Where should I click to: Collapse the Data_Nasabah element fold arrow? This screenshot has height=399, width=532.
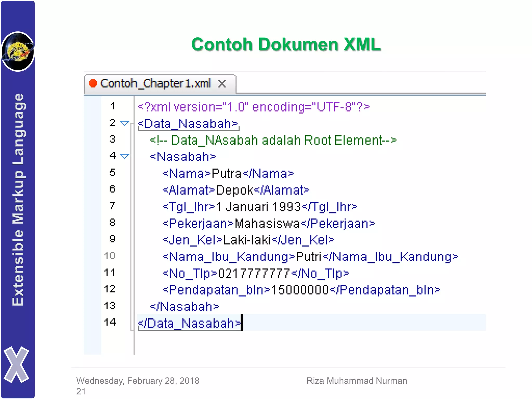click(125, 123)
